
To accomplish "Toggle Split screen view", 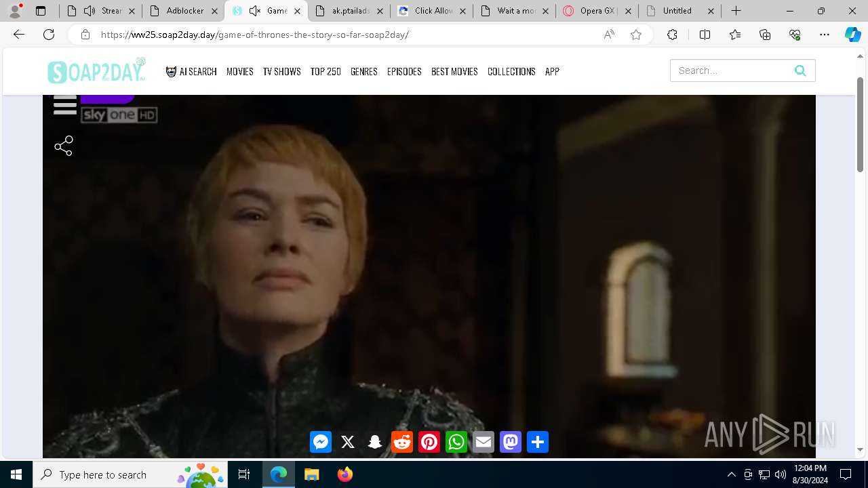I will click(x=705, y=35).
